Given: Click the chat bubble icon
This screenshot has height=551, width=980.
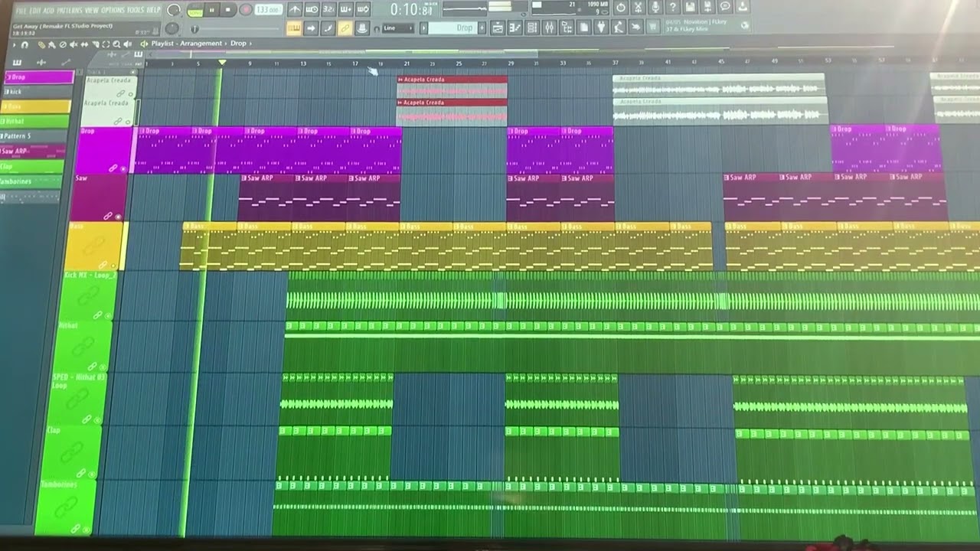Looking at the screenshot, I should 725,7.
